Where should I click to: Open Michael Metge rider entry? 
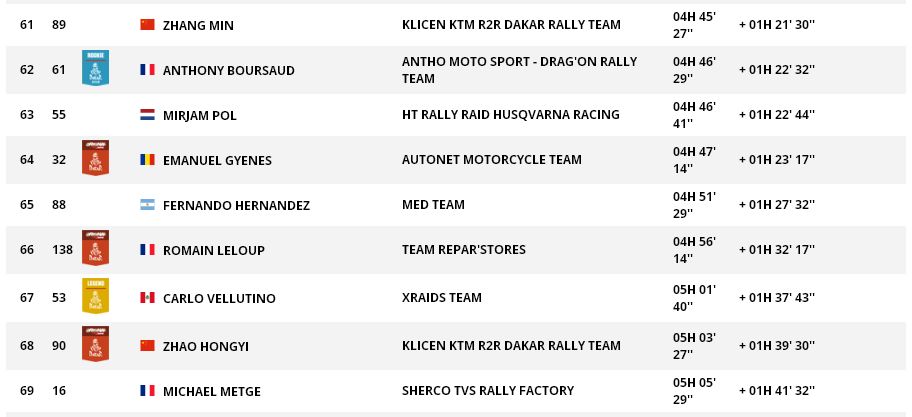212,391
